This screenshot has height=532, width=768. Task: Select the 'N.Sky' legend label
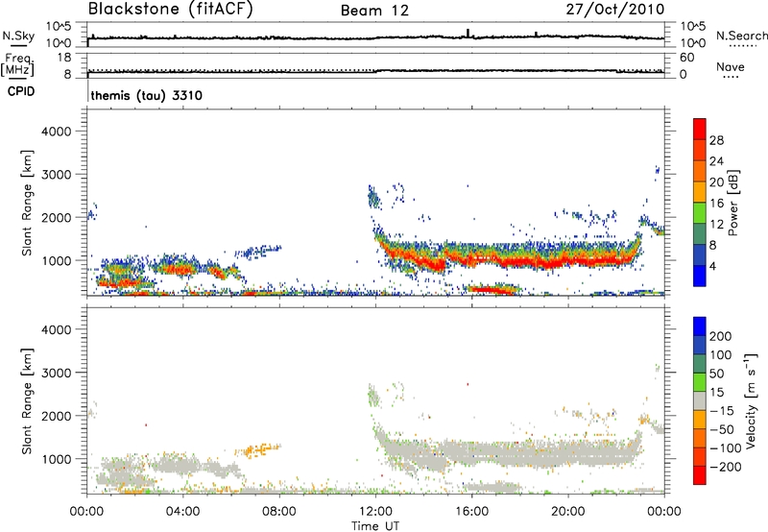point(18,36)
